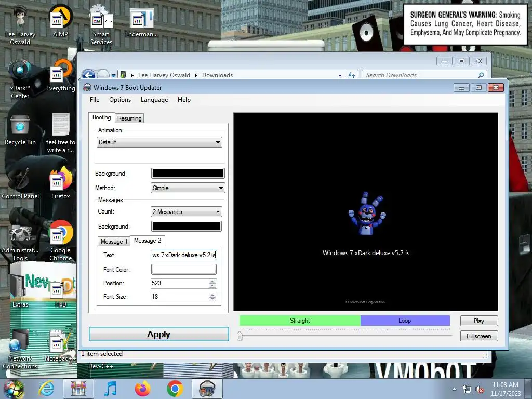Open xDark Center desktop icon
This screenshot has width=532, height=399.
click(x=20, y=79)
